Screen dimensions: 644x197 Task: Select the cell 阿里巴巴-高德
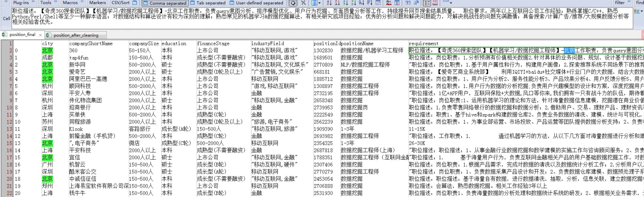(x=89, y=79)
